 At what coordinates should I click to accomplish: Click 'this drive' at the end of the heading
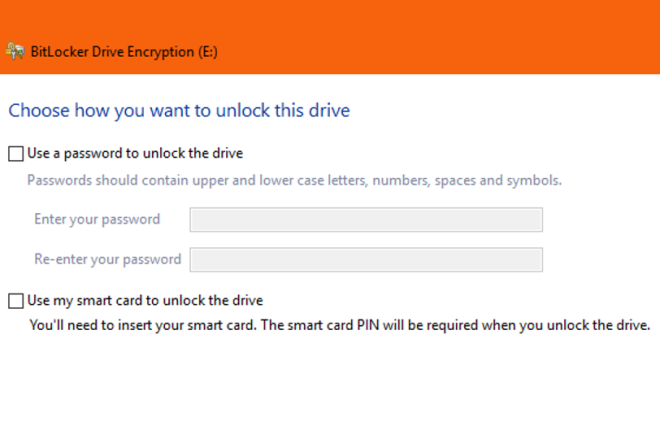312,111
